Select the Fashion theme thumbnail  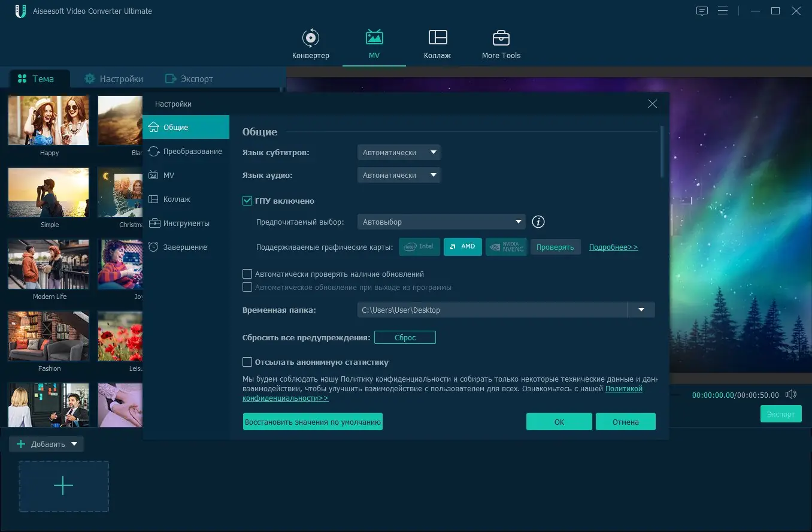49,336
